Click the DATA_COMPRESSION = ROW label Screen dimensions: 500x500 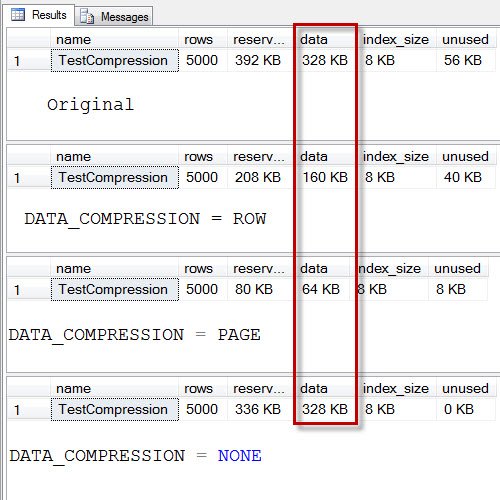[x=145, y=220]
